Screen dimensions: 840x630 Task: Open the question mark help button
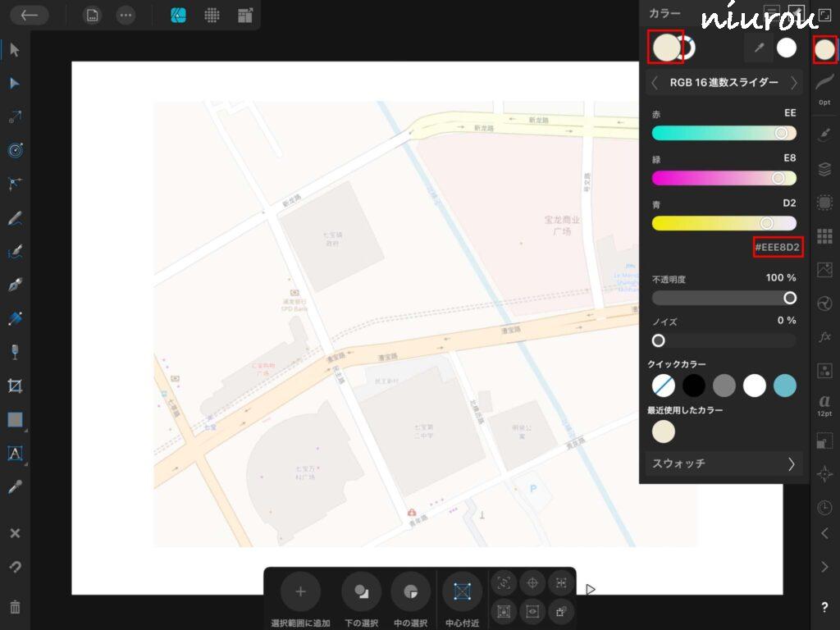pyautogui.click(x=824, y=608)
